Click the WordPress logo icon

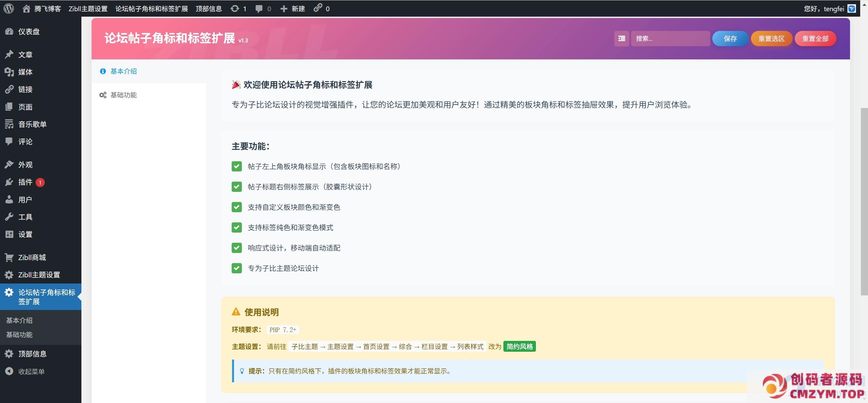pos(8,8)
